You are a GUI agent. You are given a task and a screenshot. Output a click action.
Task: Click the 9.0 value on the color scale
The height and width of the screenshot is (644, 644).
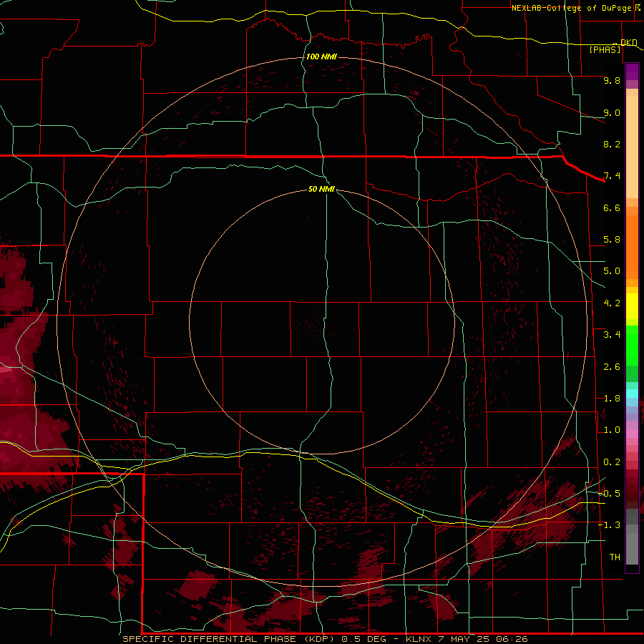(612, 112)
